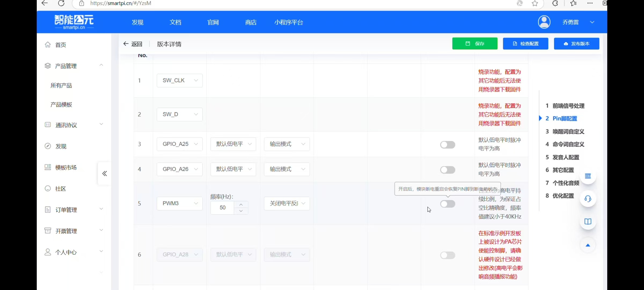644x290 pixels.
Task: Click the green 保存 save button
Action: point(474,44)
